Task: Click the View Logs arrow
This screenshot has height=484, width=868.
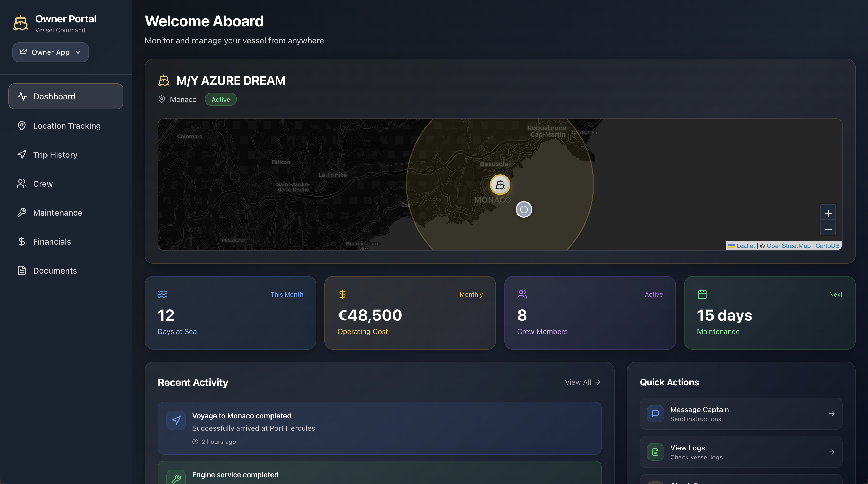Action: (x=832, y=452)
